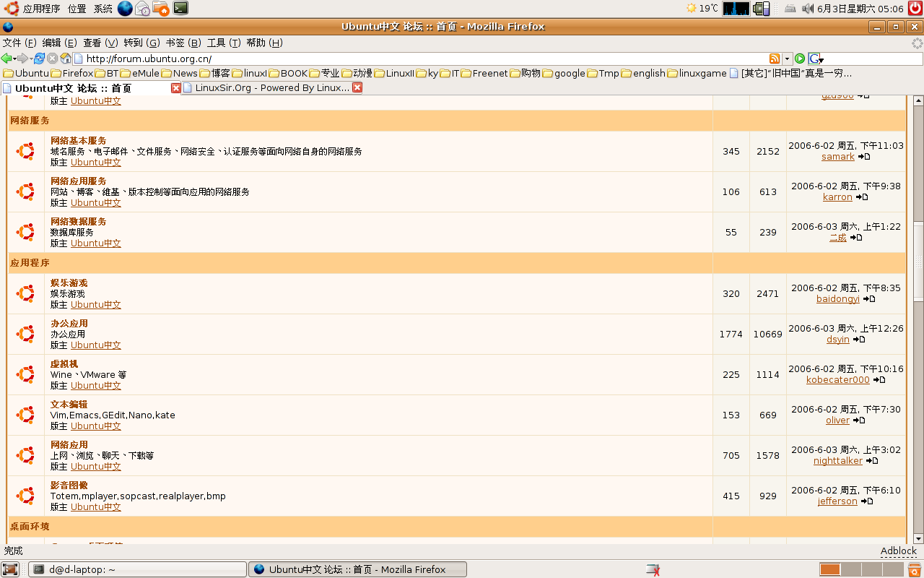This screenshot has height=578, width=924.
Task: Click the URL address bar field
Action: (x=420, y=59)
